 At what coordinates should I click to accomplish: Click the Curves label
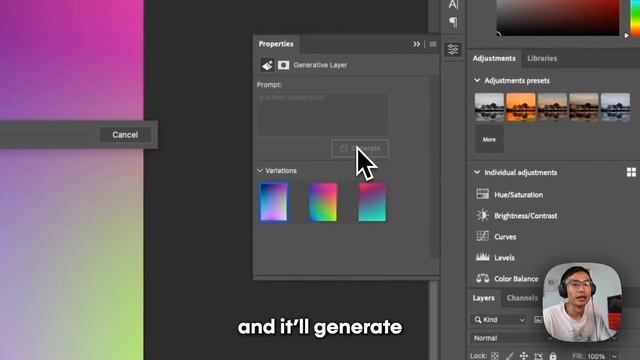point(505,237)
